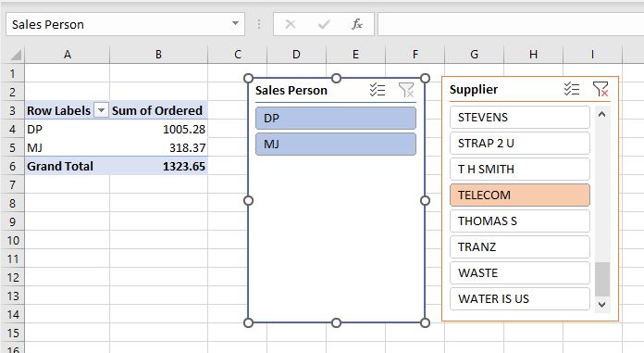Click Sales Person slicer top-middle resize handle
This screenshot has height=353, width=644.
[337, 78]
